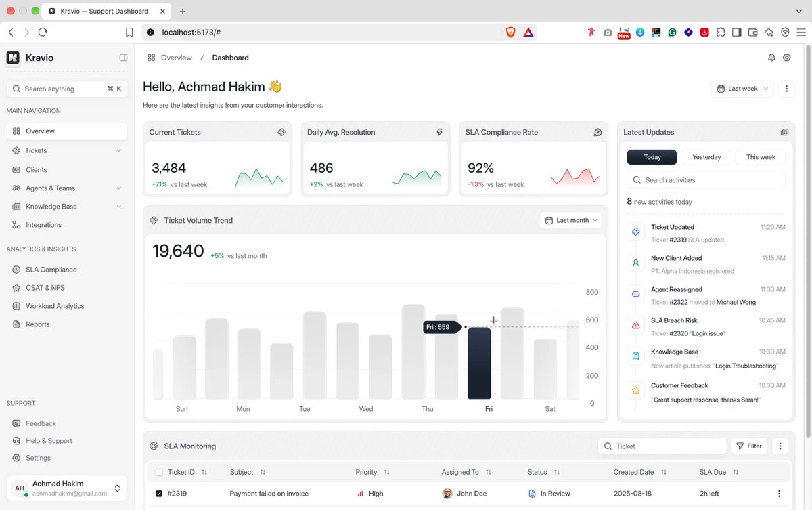Click the SLA Compliance Rate gauge icon
The image size is (812, 510).
pos(597,132)
